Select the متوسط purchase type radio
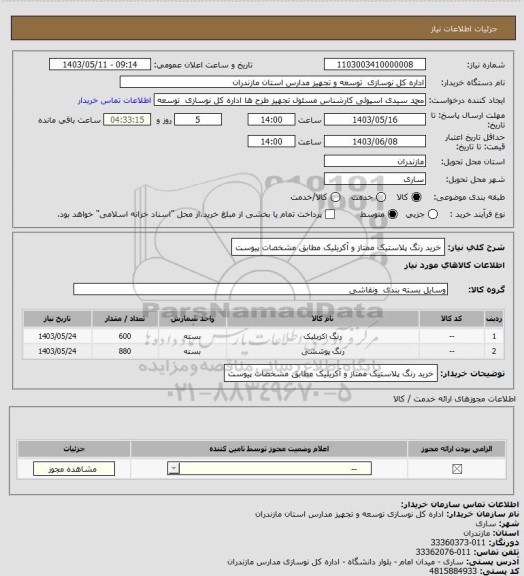The image size is (524, 576). tap(393, 214)
